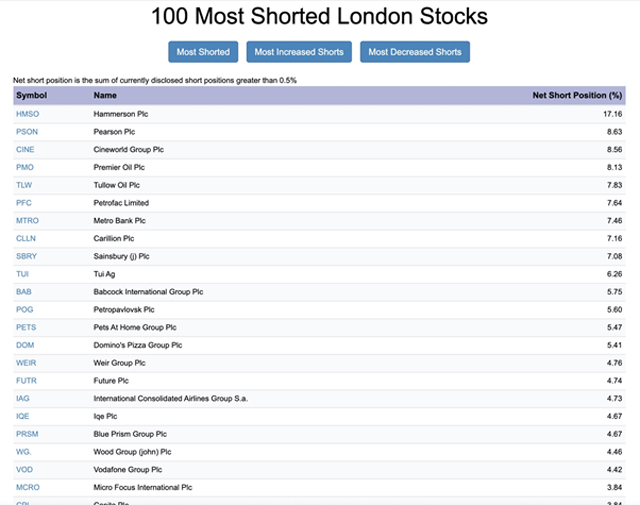
Task: Click the PETS symbol link
Action: pos(26,327)
